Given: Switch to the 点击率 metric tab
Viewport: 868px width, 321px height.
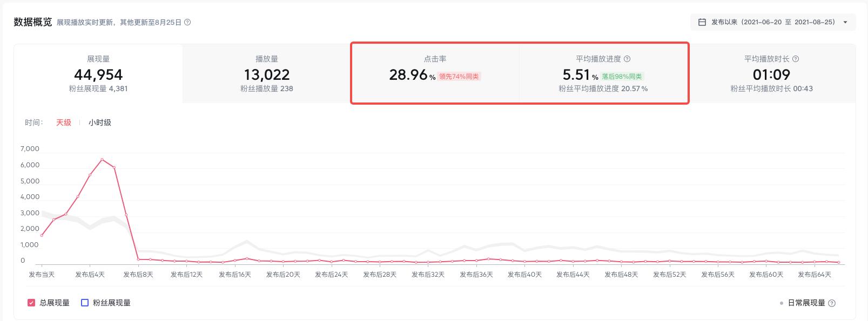Looking at the screenshot, I should coord(435,73).
